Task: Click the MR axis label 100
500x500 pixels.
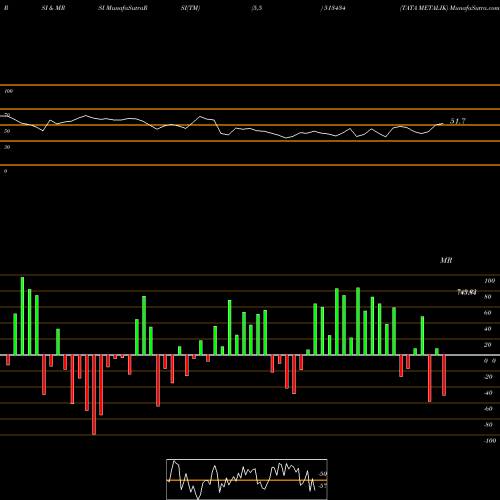Action: tap(489, 281)
